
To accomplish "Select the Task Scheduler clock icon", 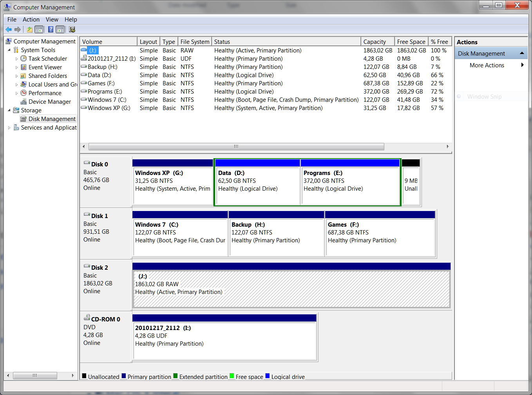I will tap(24, 58).
